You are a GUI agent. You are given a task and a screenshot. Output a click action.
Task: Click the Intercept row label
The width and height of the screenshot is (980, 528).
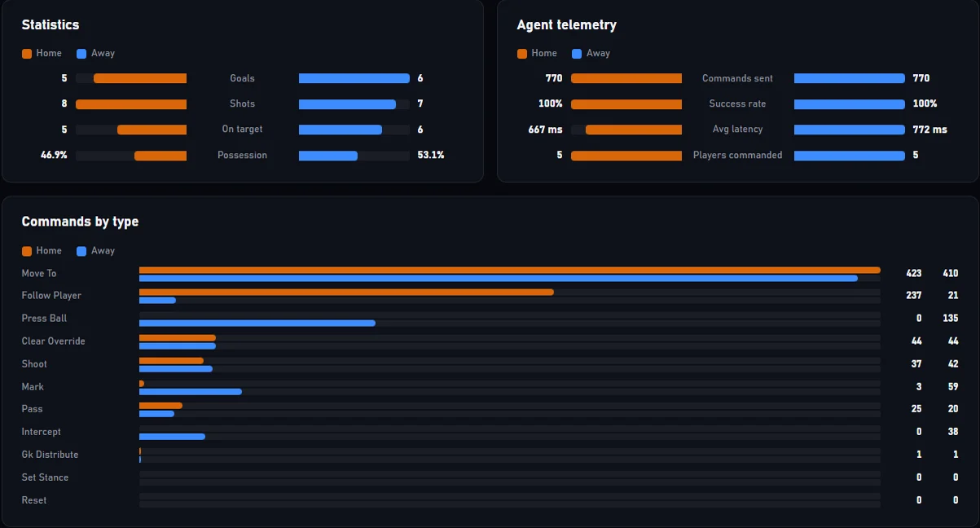[x=41, y=432]
